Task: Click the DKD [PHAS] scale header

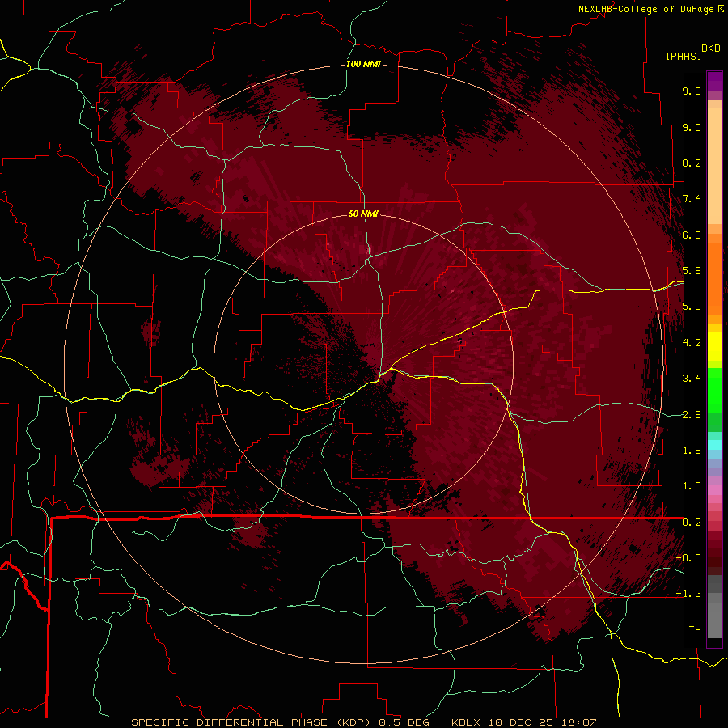Action: (692, 53)
